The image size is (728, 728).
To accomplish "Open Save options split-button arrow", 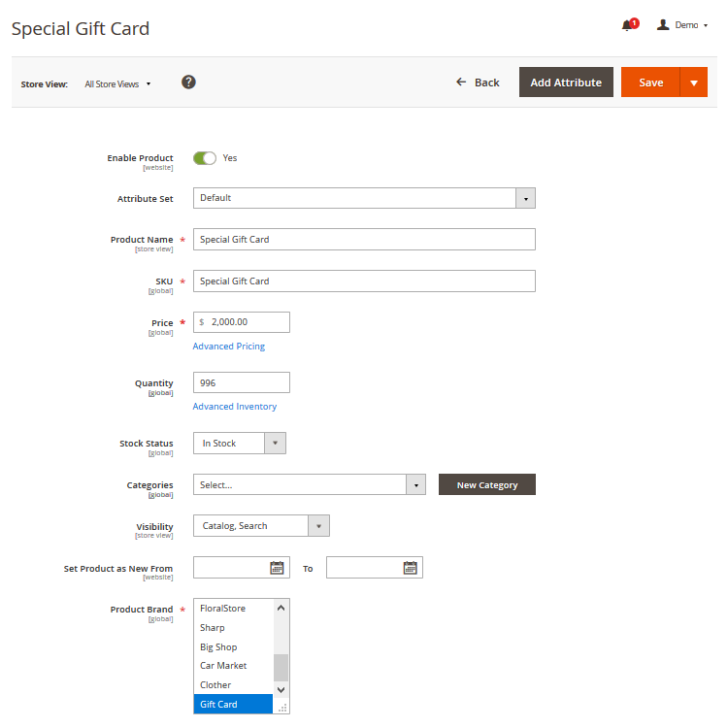I will pyautogui.click(x=693, y=83).
